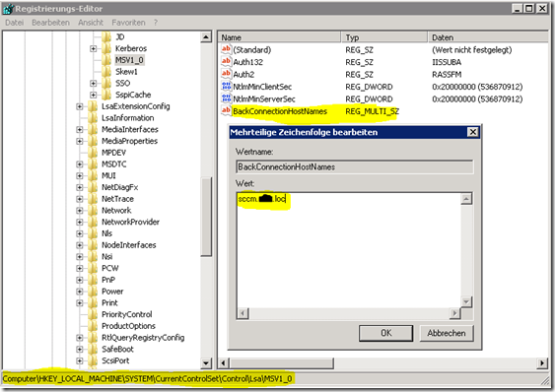Click the MediaInterfaces folder icon
555x392 pixels.
click(x=93, y=129)
